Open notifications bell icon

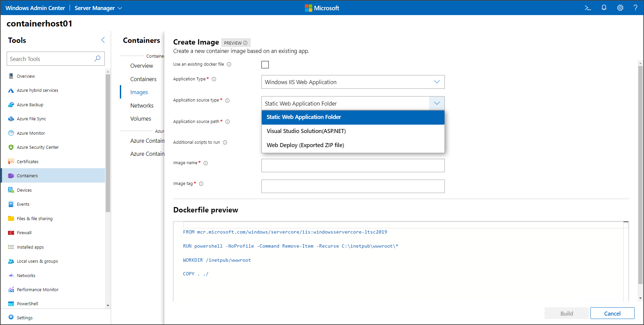point(604,8)
